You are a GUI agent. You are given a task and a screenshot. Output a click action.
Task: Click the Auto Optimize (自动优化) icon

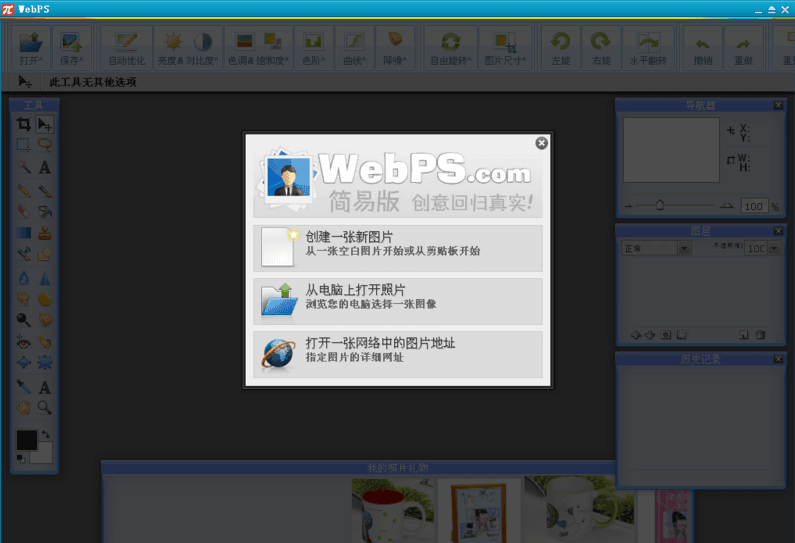(x=126, y=46)
